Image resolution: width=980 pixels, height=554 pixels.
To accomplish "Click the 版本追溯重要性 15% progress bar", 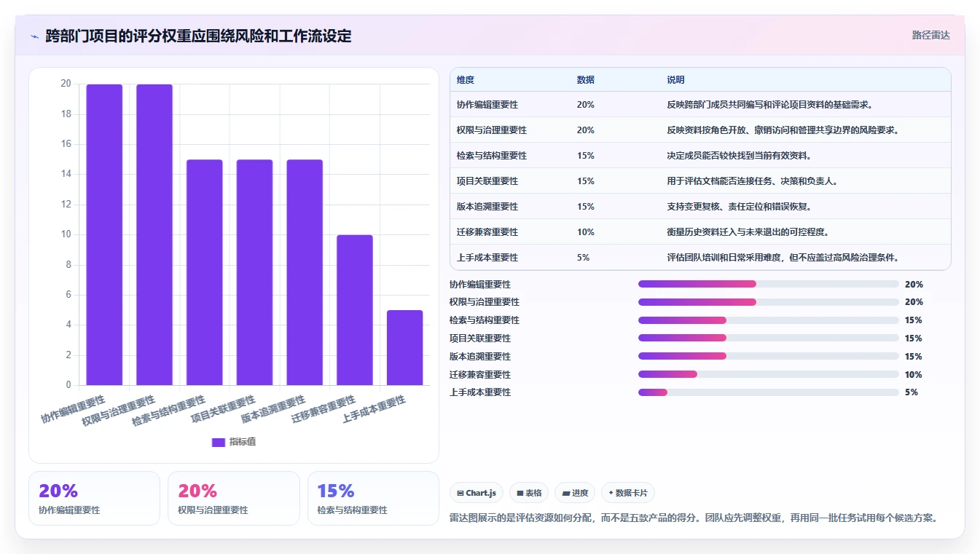I will point(769,356).
